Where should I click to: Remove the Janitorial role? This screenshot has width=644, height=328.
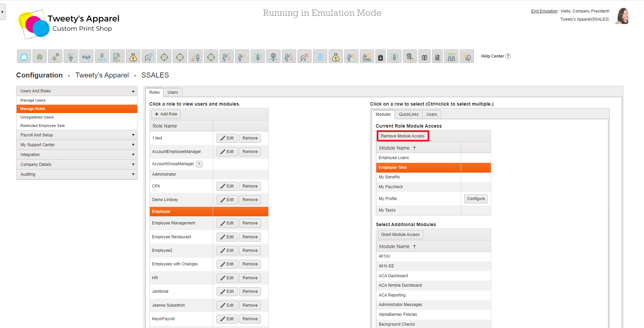tap(250, 291)
